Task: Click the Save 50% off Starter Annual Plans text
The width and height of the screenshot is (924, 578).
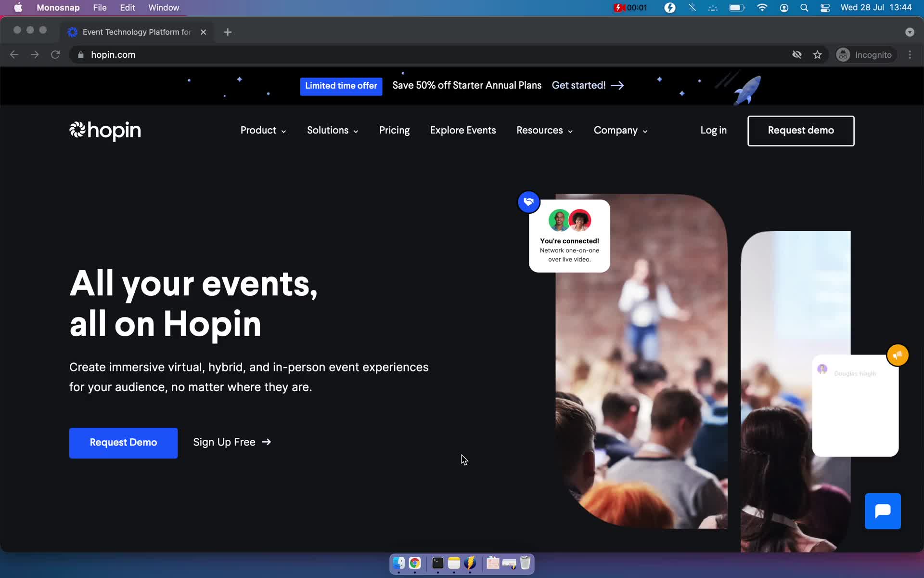Action: 467,85
